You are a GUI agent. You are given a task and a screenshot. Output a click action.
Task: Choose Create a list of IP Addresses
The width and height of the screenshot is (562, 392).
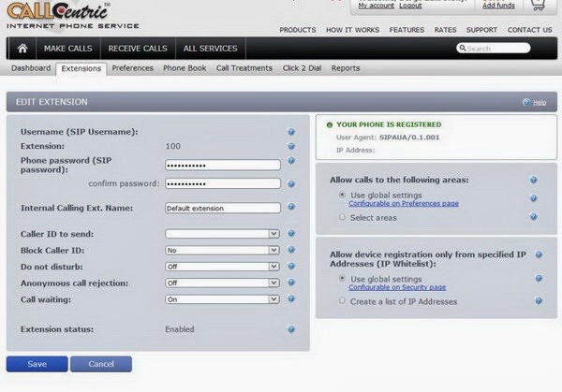tap(342, 300)
